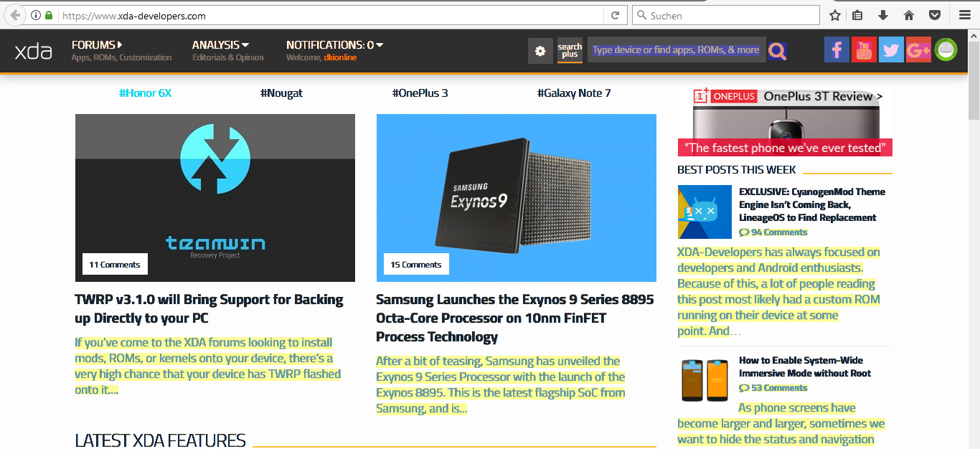Reload the page with refresh icon
The width and height of the screenshot is (980, 449).
pyautogui.click(x=615, y=15)
